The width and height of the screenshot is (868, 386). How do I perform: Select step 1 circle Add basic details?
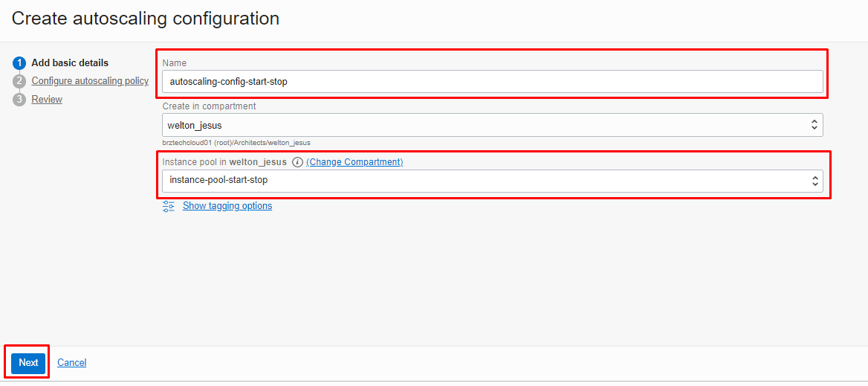[x=19, y=63]
